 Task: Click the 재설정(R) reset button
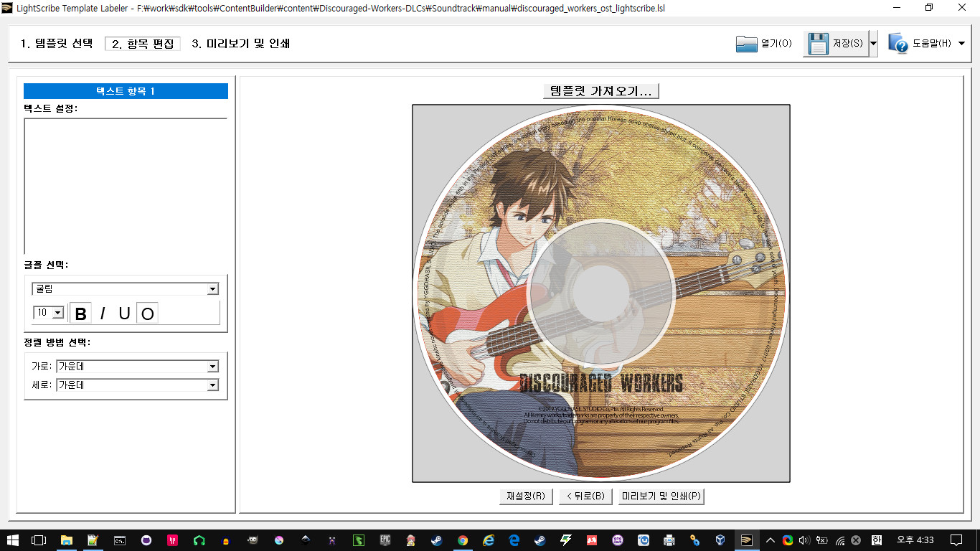click(x=526, y=496)
